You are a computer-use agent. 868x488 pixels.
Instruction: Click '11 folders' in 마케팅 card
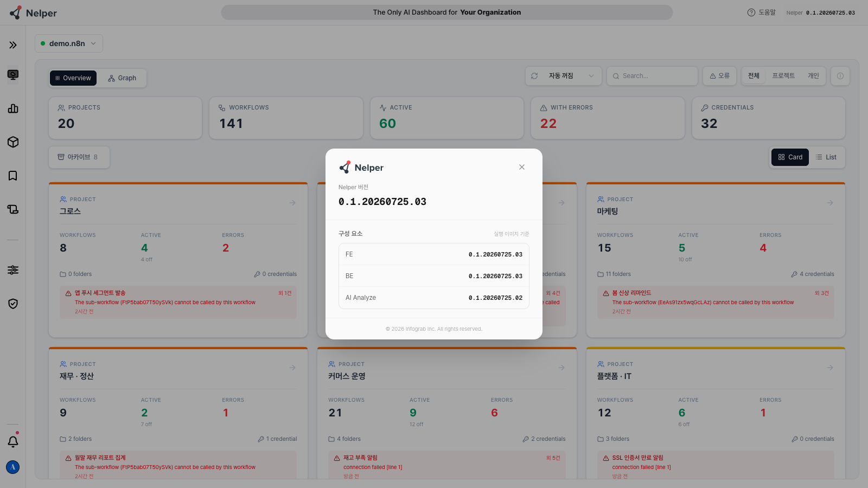coord(614,274)
